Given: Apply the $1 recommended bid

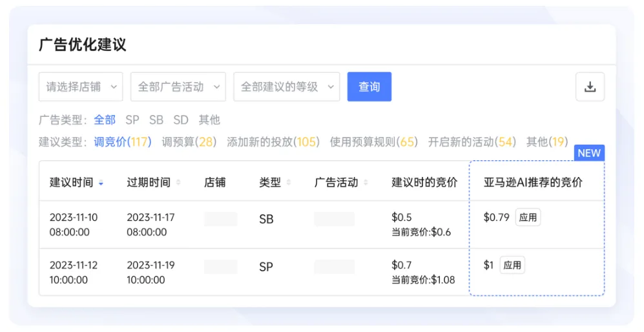Looking at the screenshot, I should [512, 265].
